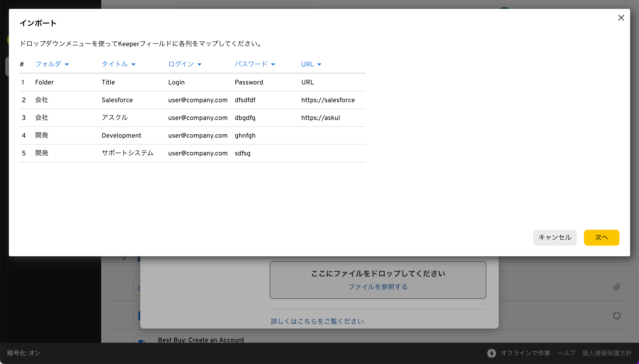This screenshot has height=364, width=639.
Task: Click the file drop zone area
Action: 378,274
